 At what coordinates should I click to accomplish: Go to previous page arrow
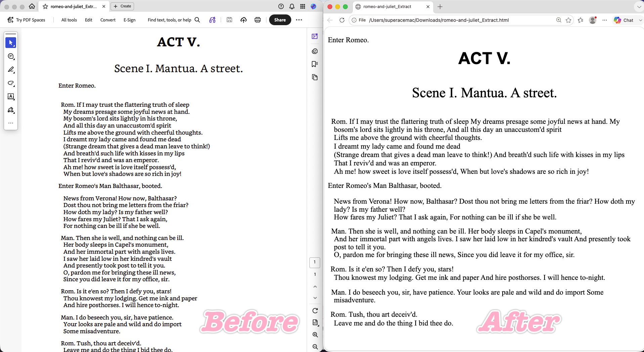(x=315, y=287)
